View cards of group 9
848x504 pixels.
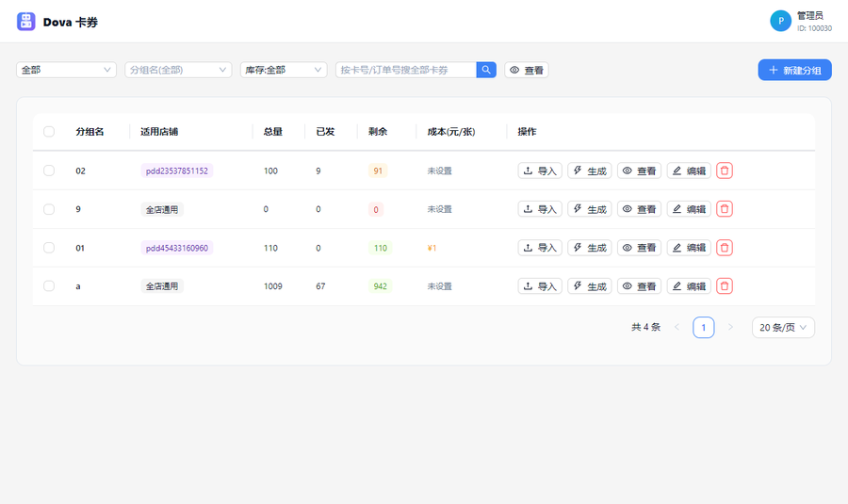pos(639,209)
